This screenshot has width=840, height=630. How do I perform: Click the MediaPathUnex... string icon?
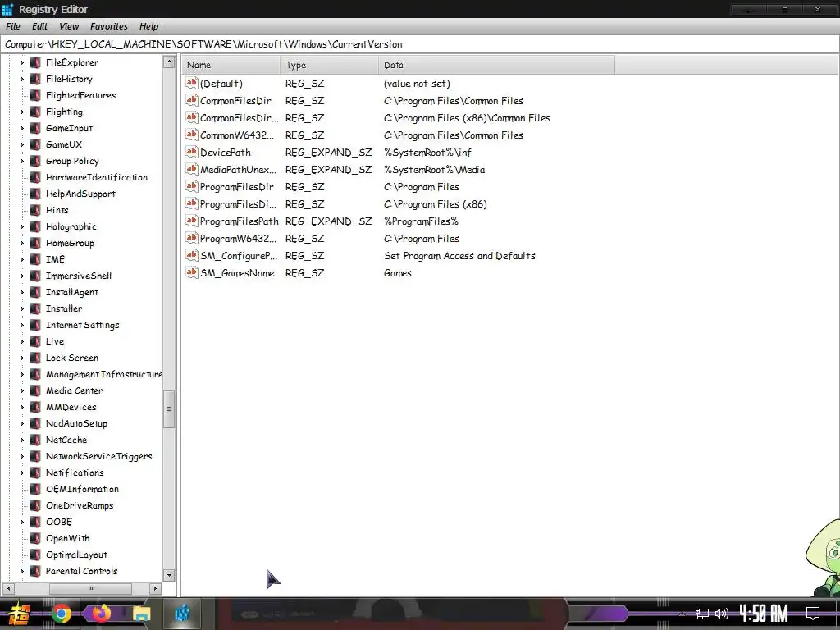(x=192, y=169)
